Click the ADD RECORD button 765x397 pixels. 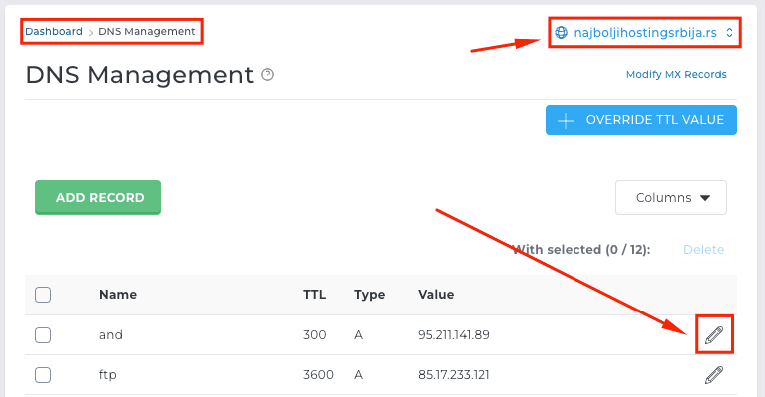[x=98, y=198]
